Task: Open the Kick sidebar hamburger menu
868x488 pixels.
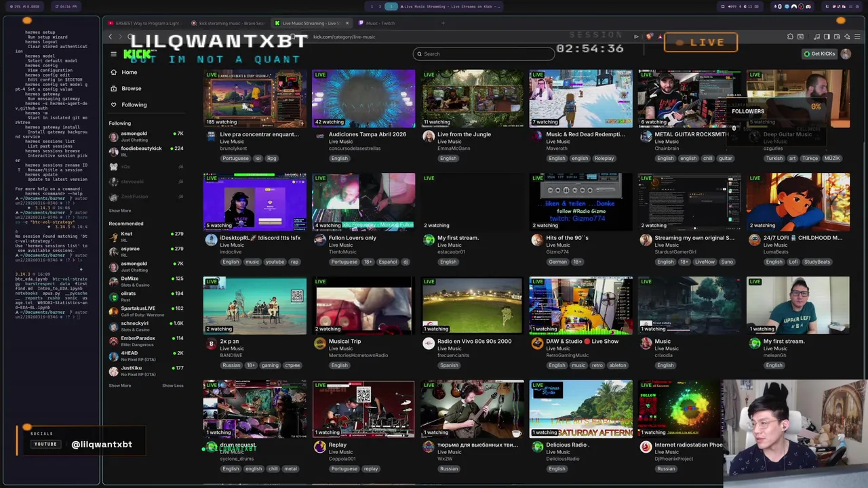Action: (x=113, y=54)
